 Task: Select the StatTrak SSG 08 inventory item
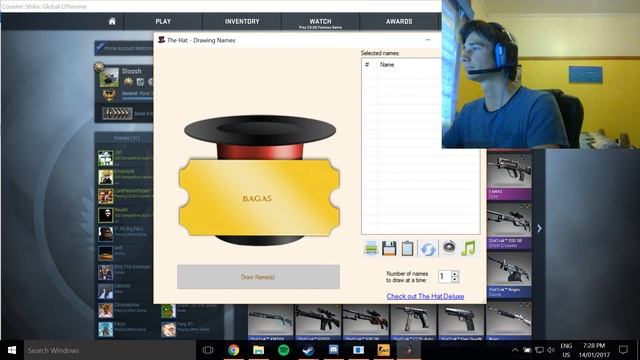pyautogui.click(x=509, y=226)
